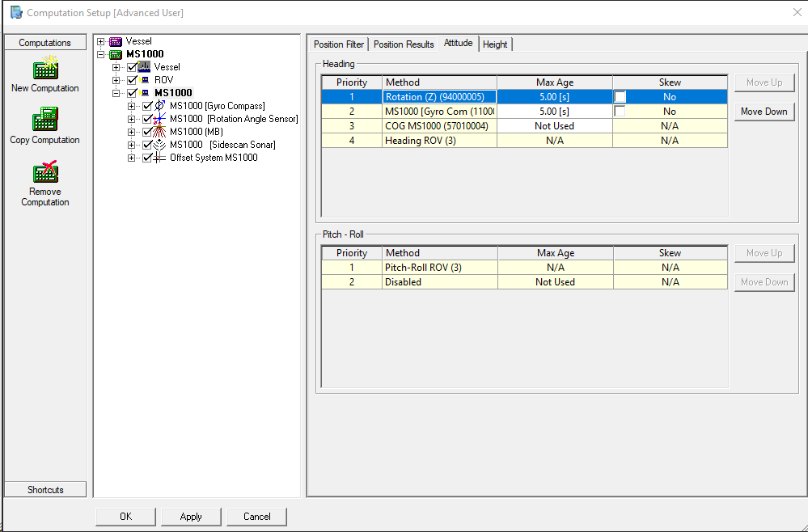Uncheck the ROV checkbox in tree
Image resolution: width=808 pixels, height=532 pixels.
(133, 80)
